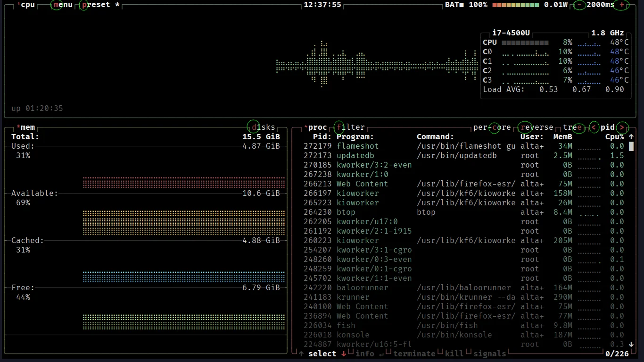Select kioworker process pid 266197
Image resolution: width=644 pixels, height=362 pixels.
(464, 194)
